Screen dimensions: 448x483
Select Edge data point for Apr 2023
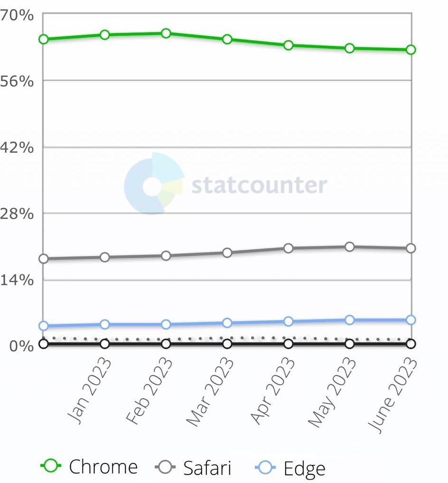pyautogui.click(x=289, y=321)
